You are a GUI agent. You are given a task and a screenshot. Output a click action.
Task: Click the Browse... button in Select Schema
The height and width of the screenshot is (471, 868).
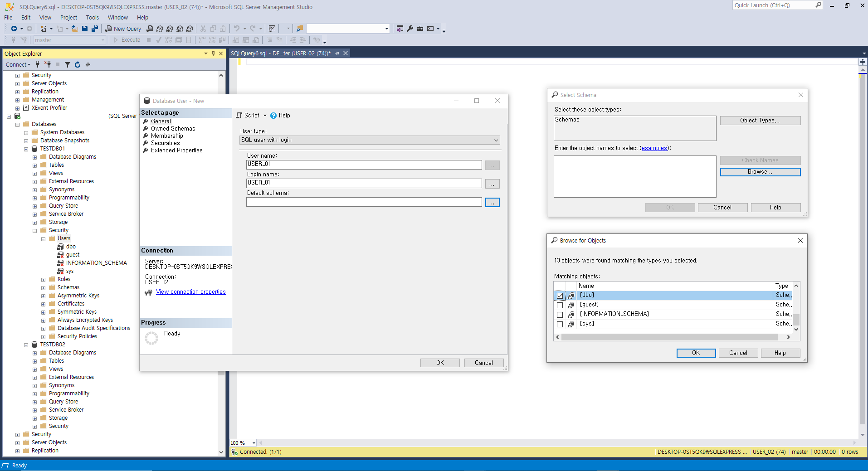coord(760,172)
